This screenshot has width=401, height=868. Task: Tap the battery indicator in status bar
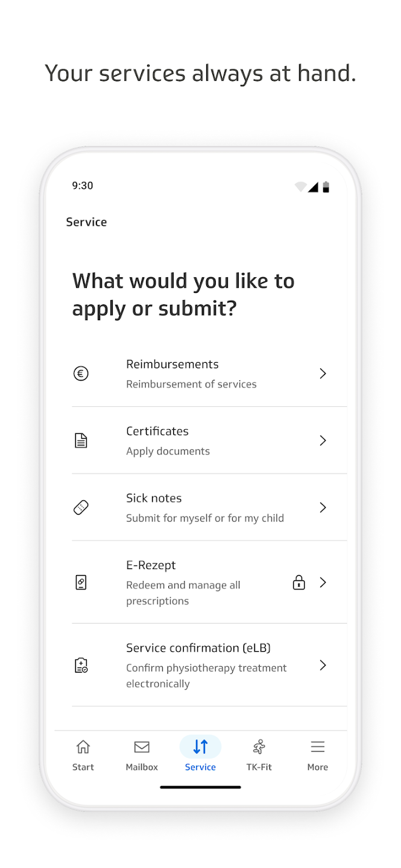click(326, 187)
